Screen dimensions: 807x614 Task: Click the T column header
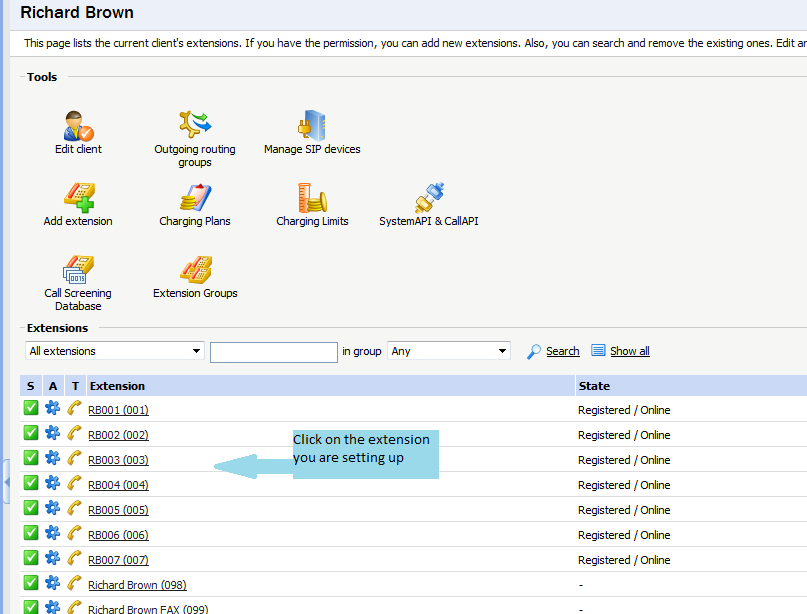[x=75, y=386]
